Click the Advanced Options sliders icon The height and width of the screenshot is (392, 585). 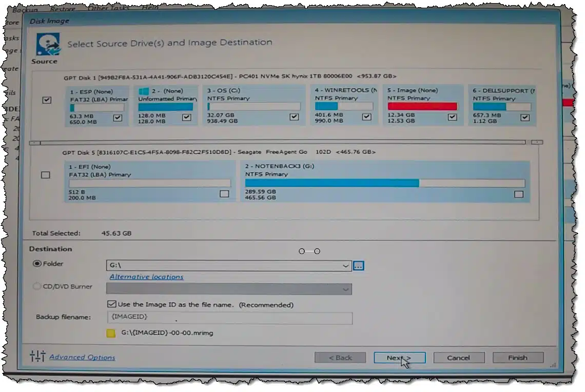pyautogui.click(x=37, y=356)
